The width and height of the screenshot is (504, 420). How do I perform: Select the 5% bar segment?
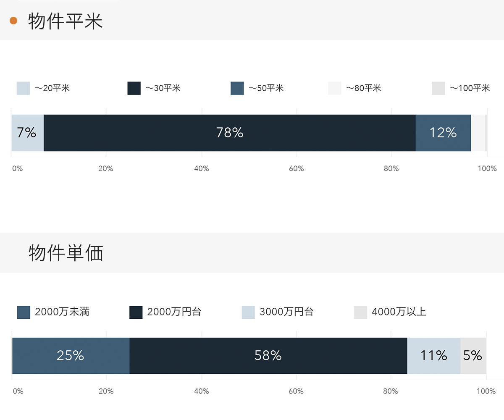(x=473, y=356)
